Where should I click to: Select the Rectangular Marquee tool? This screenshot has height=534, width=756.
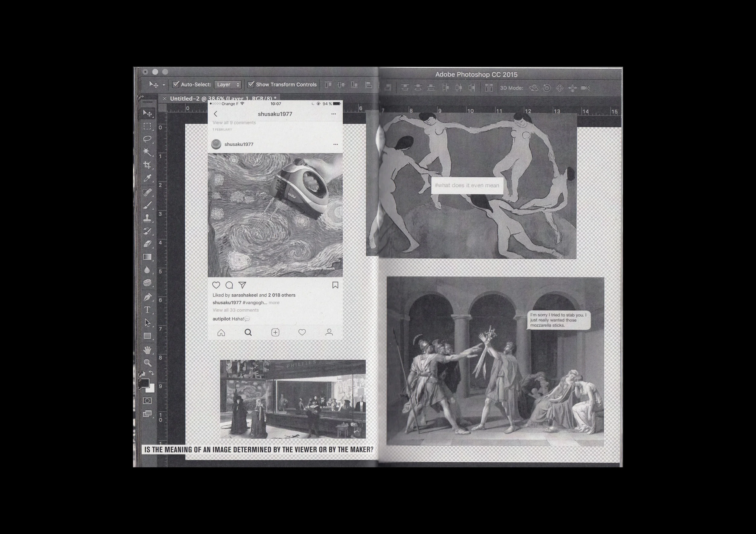coord(147,126)
